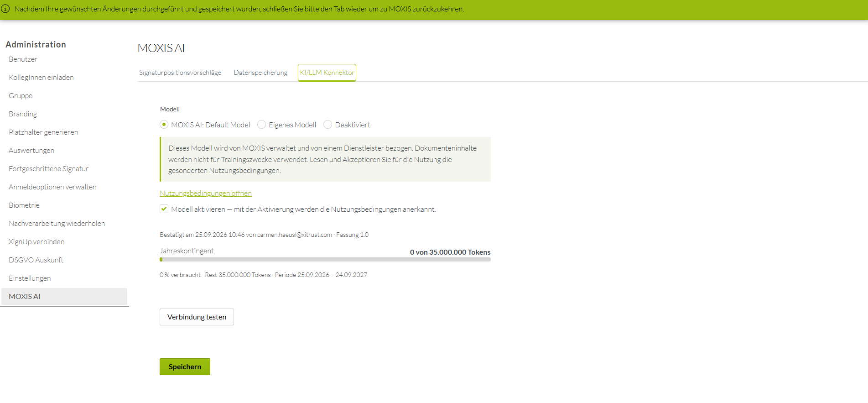This screenshot has height=403, width=868.
Task: Open Branding settings
Action: [23, 114]
